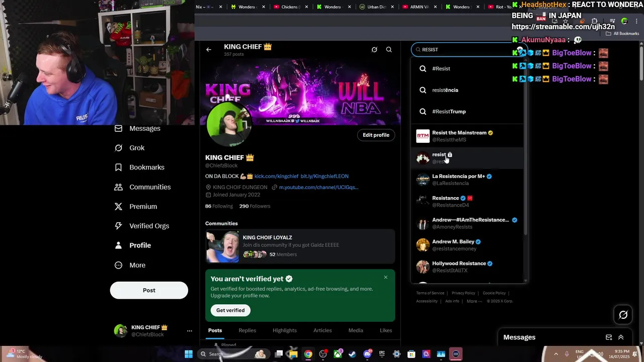
Task: Switch to the Urban Dict browser tab
Action: [x=375, y=7]
